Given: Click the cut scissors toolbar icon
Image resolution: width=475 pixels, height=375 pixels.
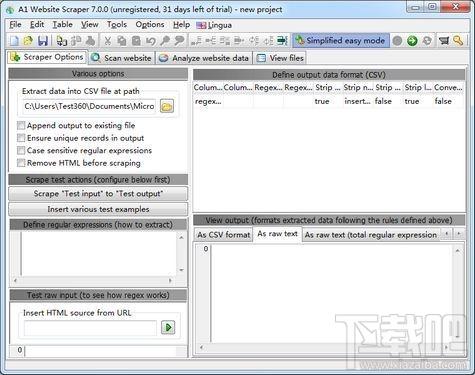Looking at the screenshot, I should 108,41.
